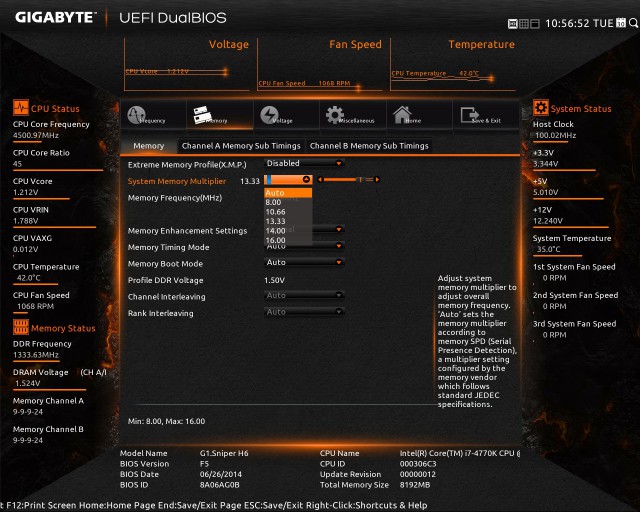Click System Temperature 35.0°C reading
Viewport: 640px width, 512px height.
point(549,249)
